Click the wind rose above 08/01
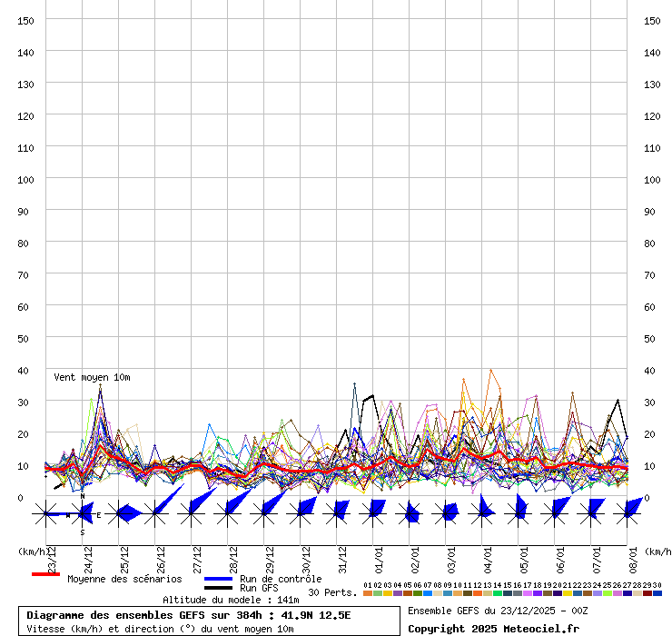This screenshot has width=672, height=636. pyautogui.click(x=627, y=513)
